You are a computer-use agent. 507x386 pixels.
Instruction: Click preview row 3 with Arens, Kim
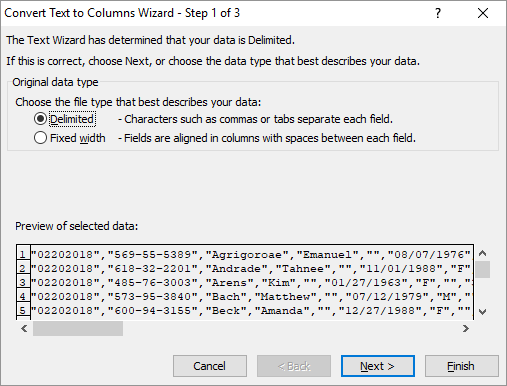(x=245, y=282)
